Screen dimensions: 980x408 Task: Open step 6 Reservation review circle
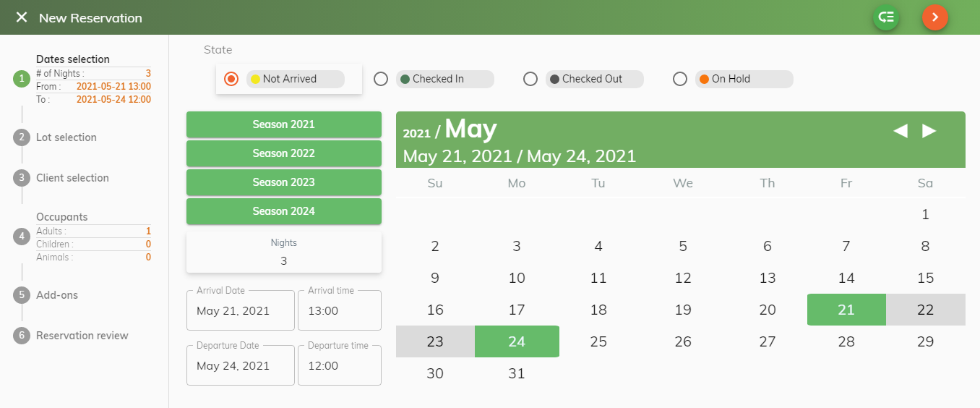(x=22, y=336)
